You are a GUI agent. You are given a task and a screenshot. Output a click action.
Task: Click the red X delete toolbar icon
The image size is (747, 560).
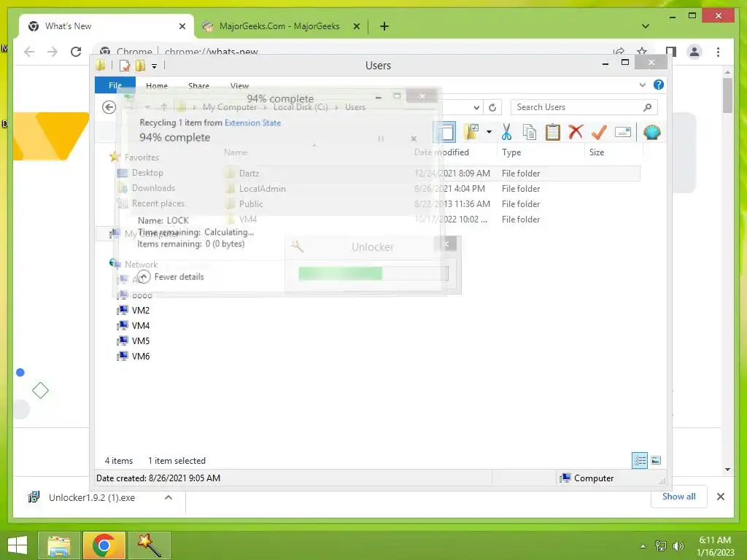(576, 131)
